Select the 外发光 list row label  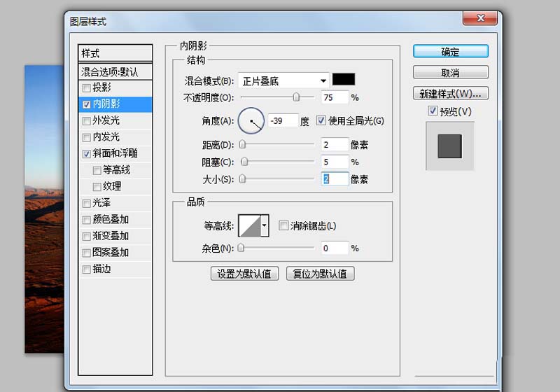click(106, 120)
